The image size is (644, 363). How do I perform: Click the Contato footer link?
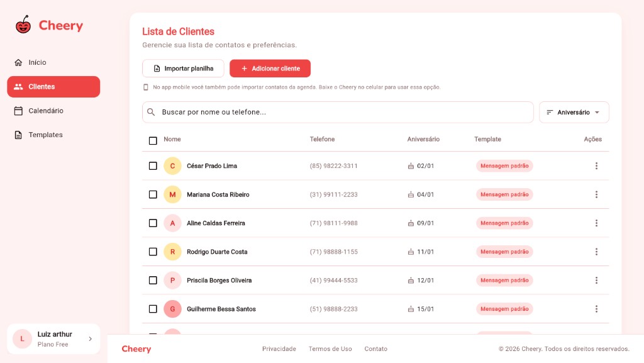pyautogui.click(x=376, y=349)
